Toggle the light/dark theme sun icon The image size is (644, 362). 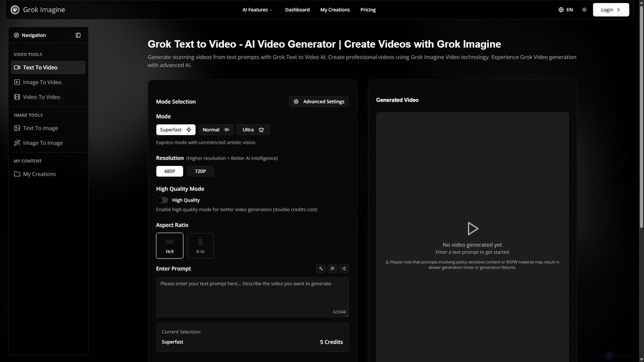coord(584,10)
